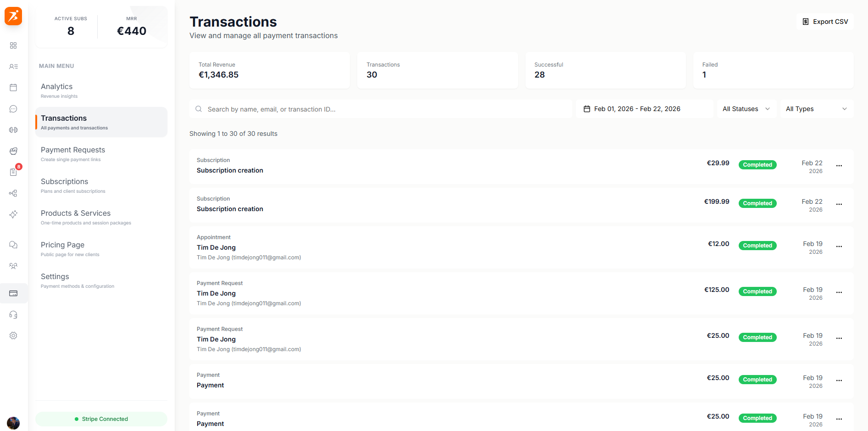Screen dimensions: 868x431
Task: Open the actions menu for the €12.00 appointment
Action: (840, 246)
